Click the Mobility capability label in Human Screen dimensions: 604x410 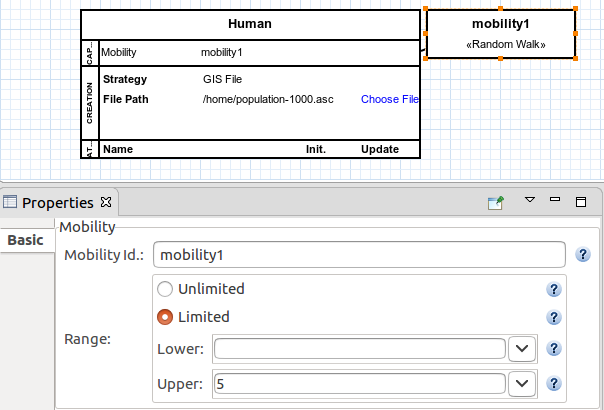point(119,52)
